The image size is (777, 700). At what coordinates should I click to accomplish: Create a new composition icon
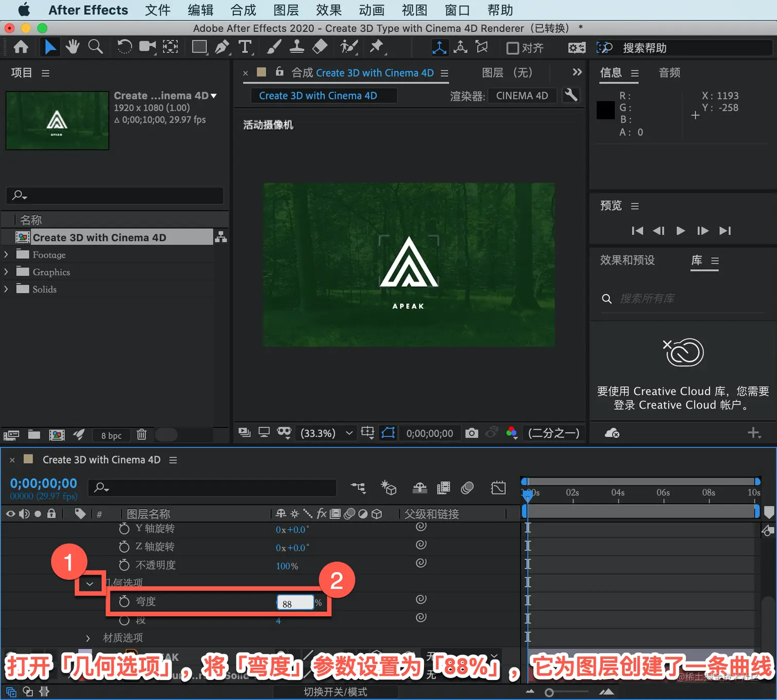tap(57, 435)
